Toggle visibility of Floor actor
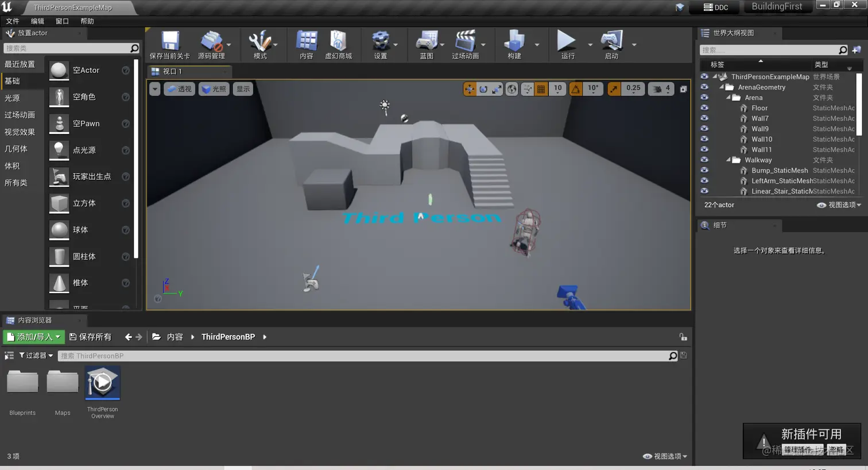Screen dimensions: 868x470 coord(704,107)
